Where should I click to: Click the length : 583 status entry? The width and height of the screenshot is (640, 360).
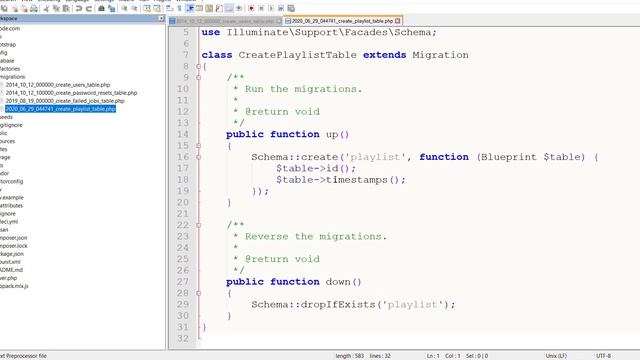349,356
